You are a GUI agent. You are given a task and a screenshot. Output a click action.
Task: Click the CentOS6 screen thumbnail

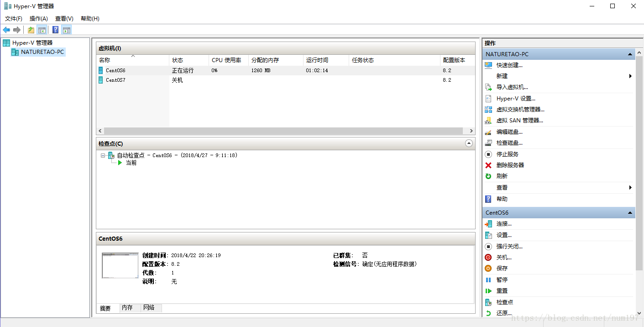[120, 265]
